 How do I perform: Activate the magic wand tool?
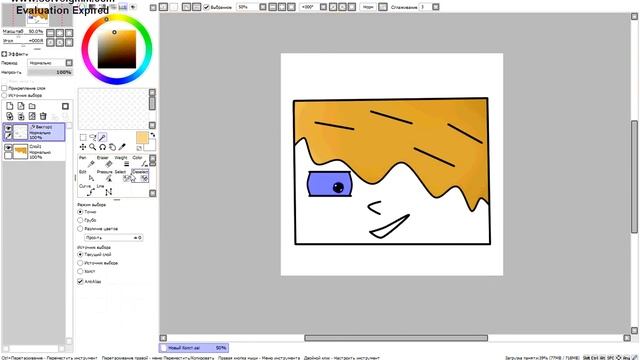coord(102,137)
